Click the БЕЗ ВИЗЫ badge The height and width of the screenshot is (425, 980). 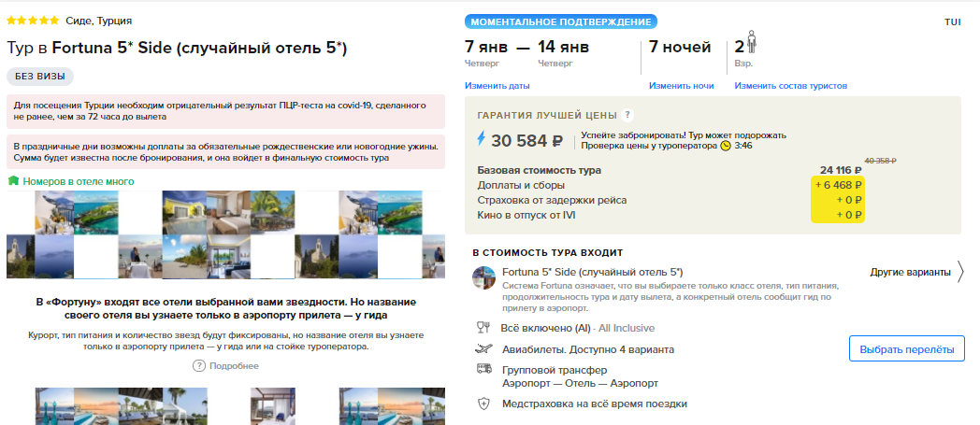click(x=40, y=77)
